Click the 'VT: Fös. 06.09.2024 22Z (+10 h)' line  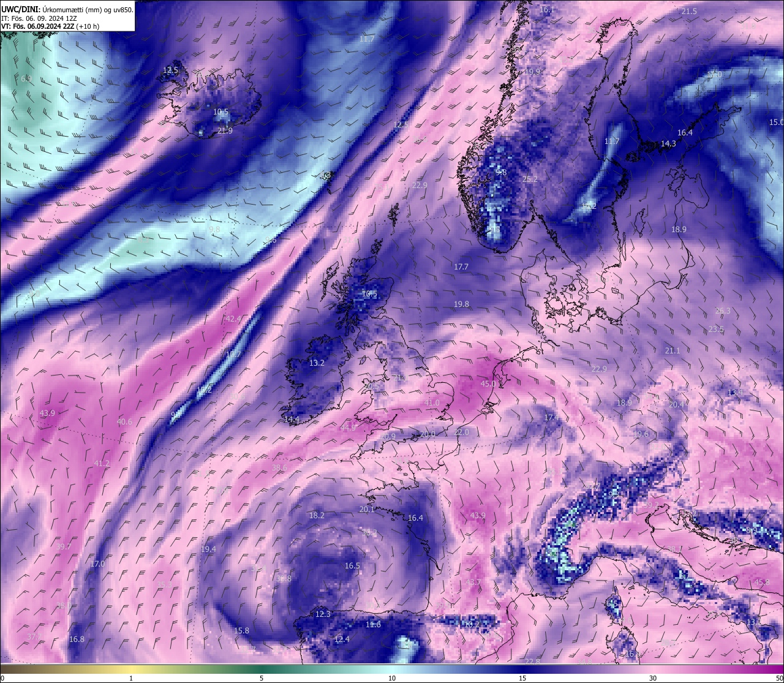click(50, 26)
